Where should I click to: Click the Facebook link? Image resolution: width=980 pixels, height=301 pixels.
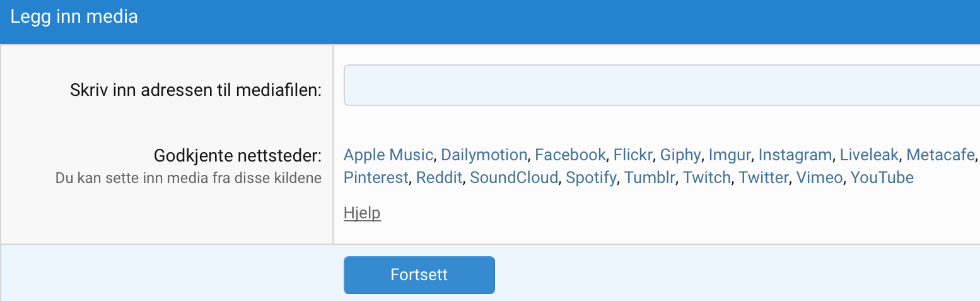[570, 155]
